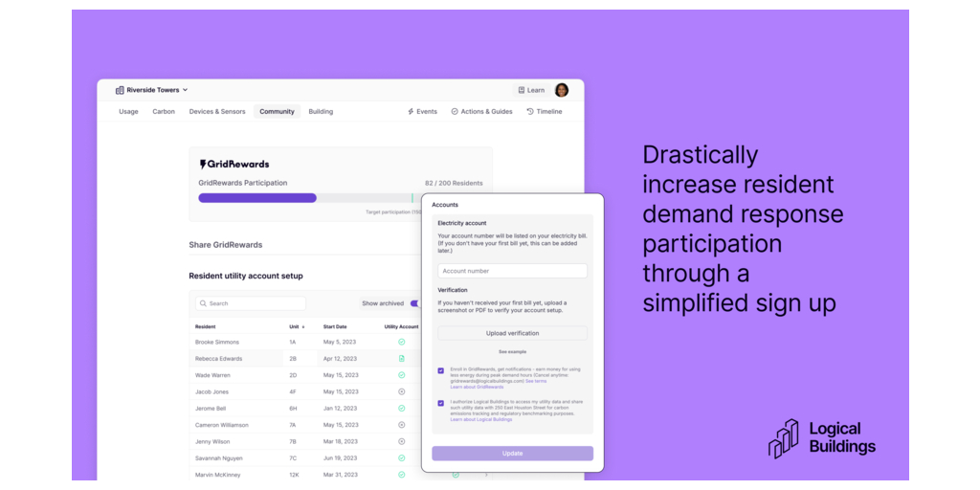Viewport: 980px width, 490px height.
Task: Click Rebecca Edwards' utility account document icon
Action: (x=402, y=359)
